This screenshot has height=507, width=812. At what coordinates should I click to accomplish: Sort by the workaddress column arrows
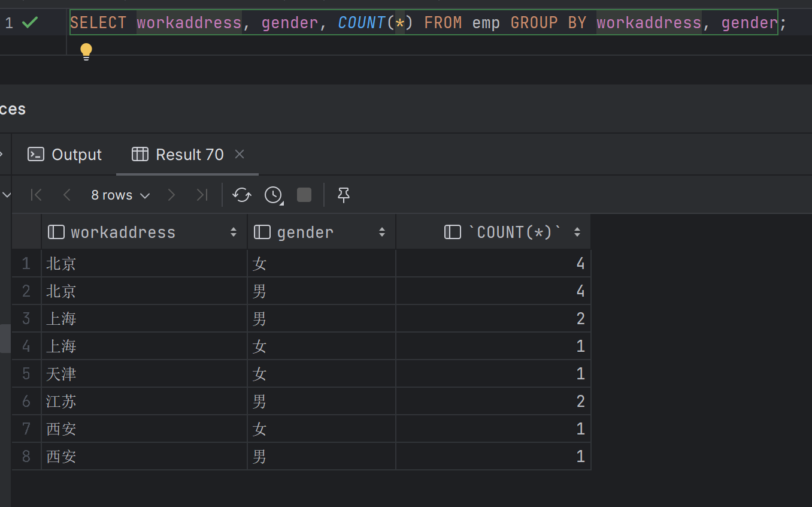coord(234,232)
